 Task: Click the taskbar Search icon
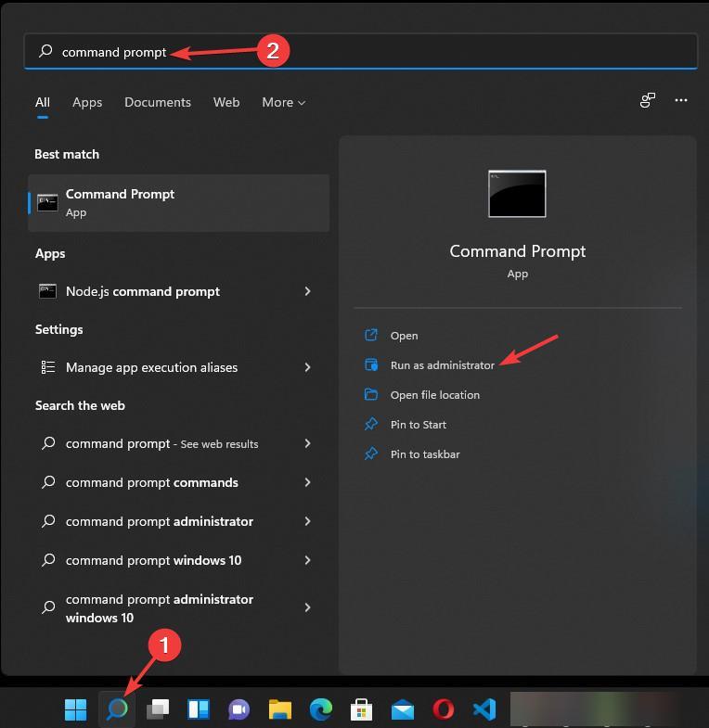pos(117,709)
